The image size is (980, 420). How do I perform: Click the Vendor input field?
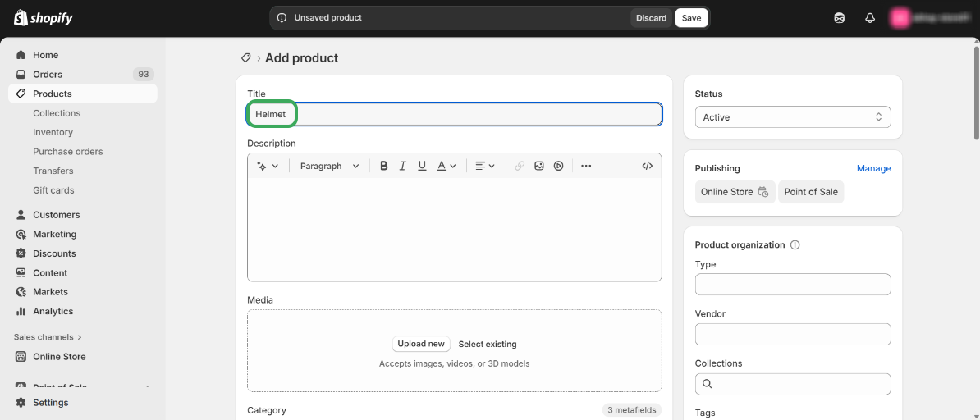793,335
